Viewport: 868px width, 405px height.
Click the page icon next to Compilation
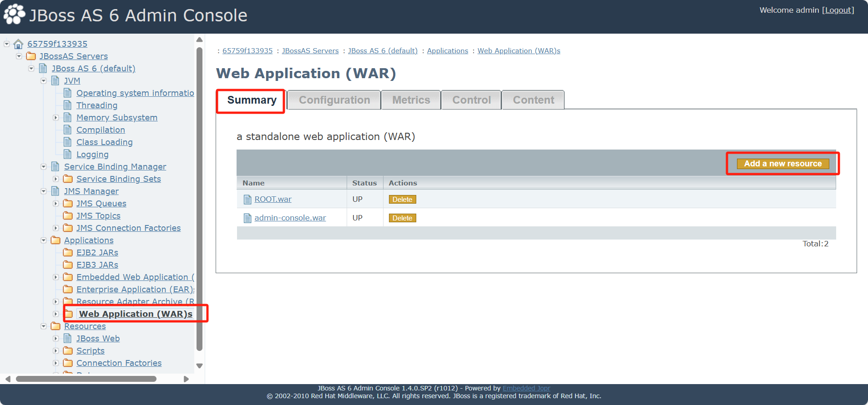coord(68,130)
